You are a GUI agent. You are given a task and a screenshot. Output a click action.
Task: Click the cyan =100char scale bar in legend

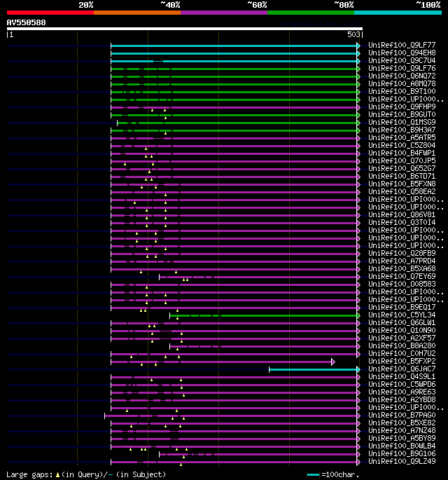pyautogui.click(x=313, y=475)
